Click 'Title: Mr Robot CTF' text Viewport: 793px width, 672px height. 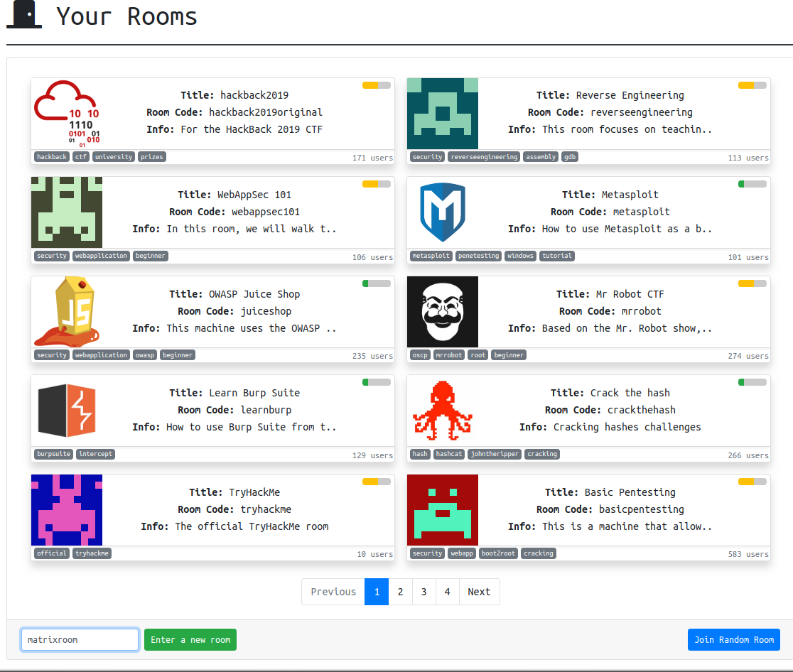coord(610,294)
